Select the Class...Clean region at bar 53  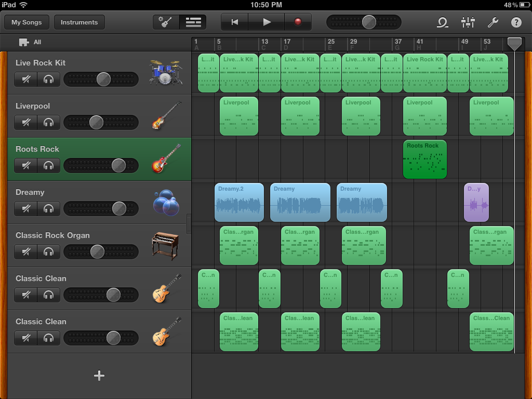pos(491,331)
